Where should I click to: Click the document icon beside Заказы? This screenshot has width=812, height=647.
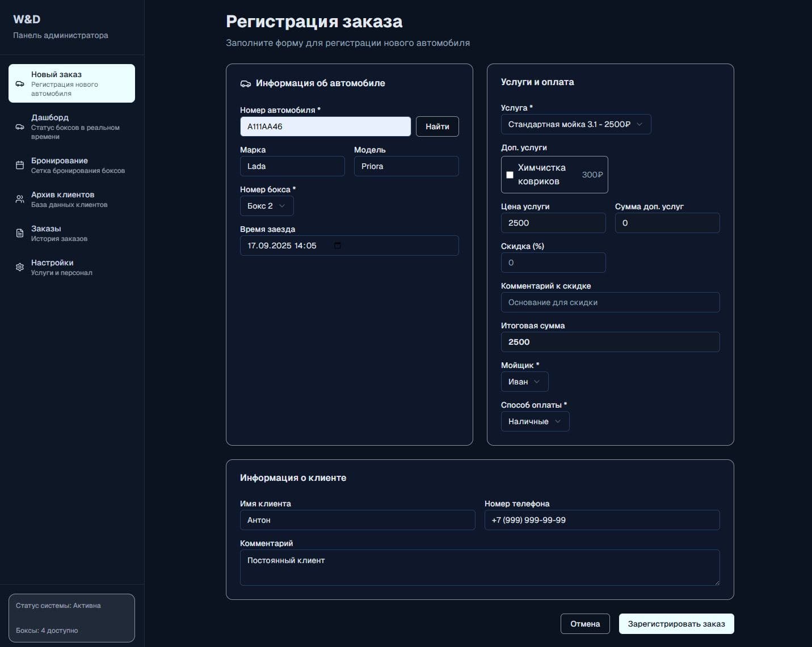[20, 234]
